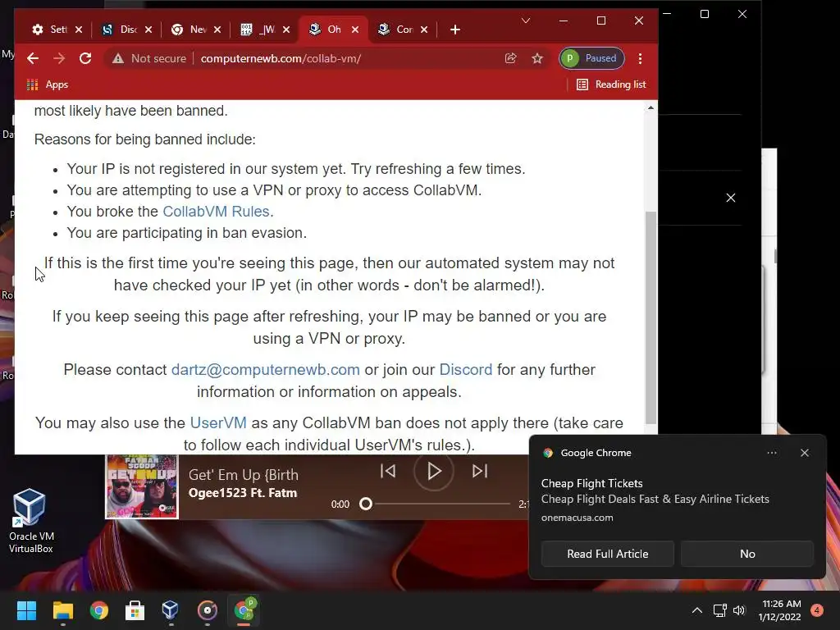Open the Paused profile button
840x630 pixels.
(591, 58)
